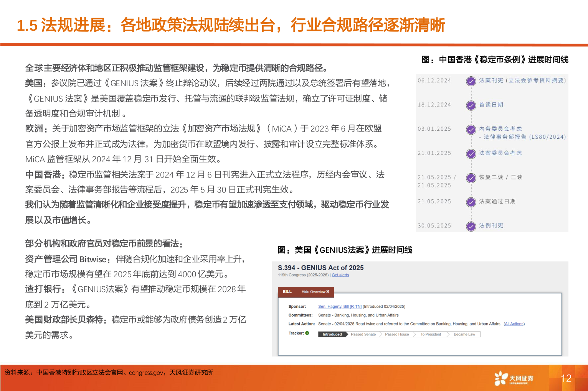Screen dimensions: 588x391
Task: Switch to the BILL tab
Action: 287,292
